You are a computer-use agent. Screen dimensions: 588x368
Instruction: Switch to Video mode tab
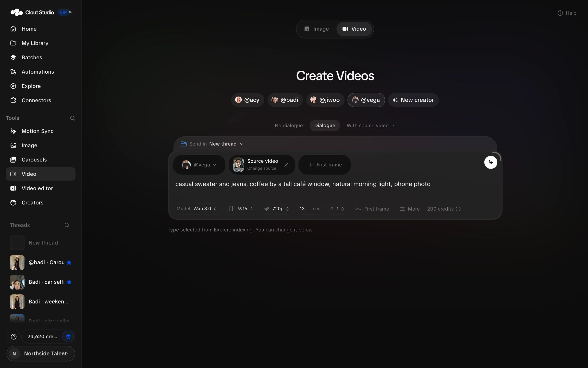[354, 29]
